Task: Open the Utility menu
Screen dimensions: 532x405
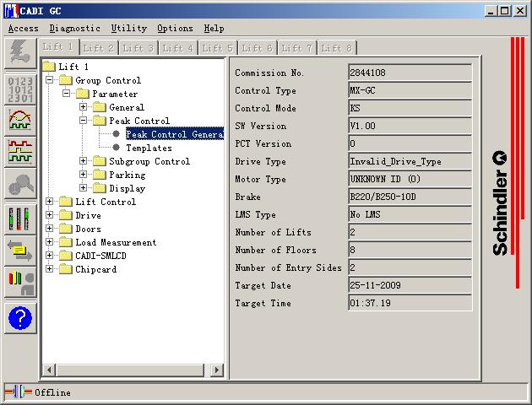Action: click(129, 29)
